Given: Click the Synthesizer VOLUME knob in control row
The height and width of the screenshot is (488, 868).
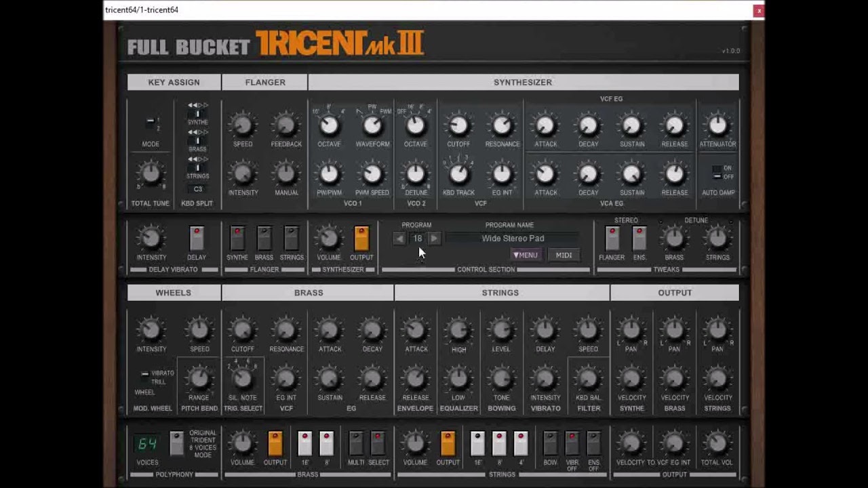Looking at the screenshot, I should (329, 238).
